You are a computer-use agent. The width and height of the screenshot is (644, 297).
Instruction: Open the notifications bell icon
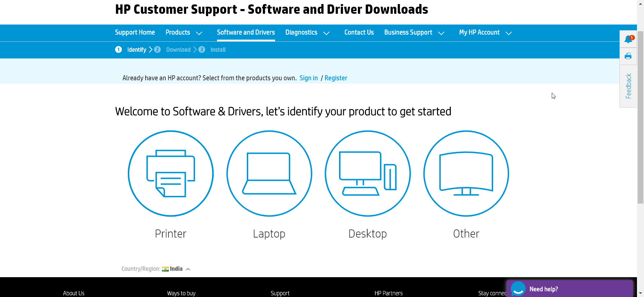(x=629, y=39)
